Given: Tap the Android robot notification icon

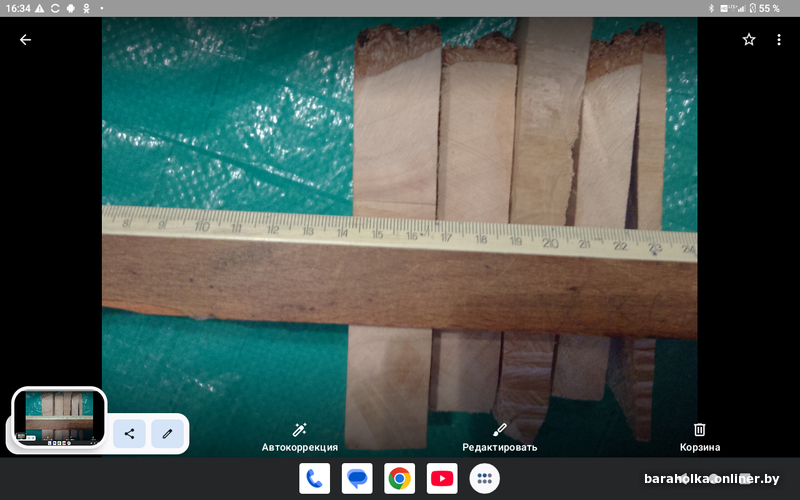Looking at the screenshot, I should 70,8.
